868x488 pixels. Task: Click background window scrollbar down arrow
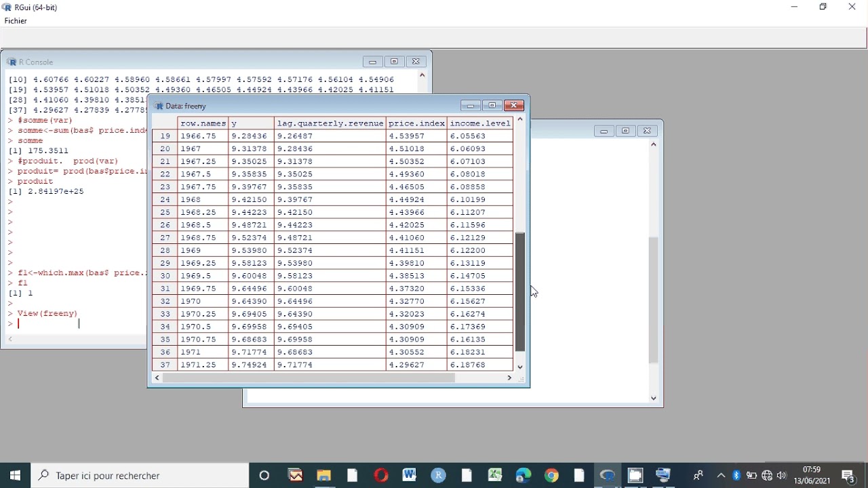pyautogui.click(x=654, y=399)
